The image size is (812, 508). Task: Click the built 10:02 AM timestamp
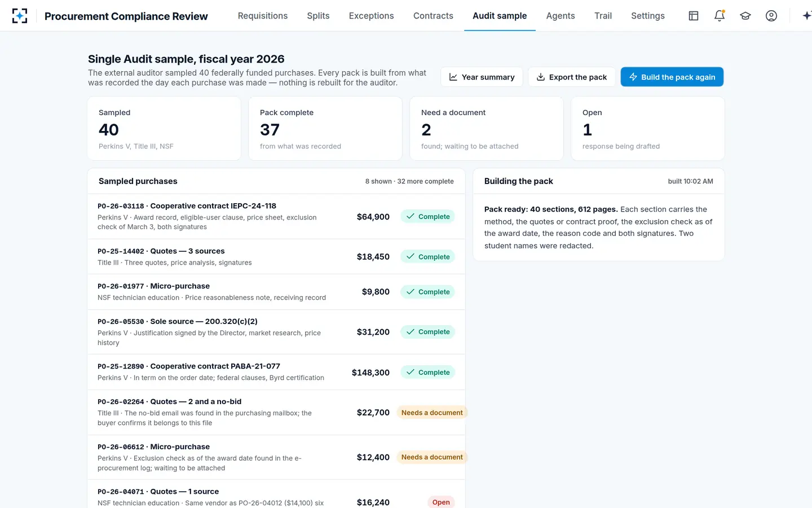691,181
